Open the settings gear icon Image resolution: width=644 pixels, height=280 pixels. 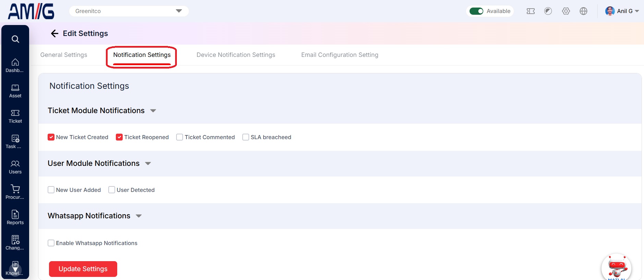(566, 11)
